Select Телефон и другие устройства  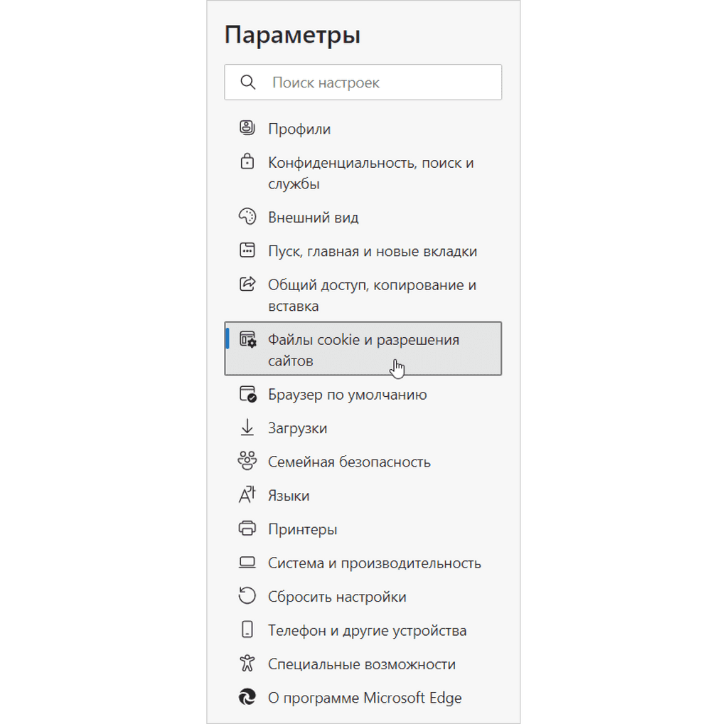[x=367, y=631]
